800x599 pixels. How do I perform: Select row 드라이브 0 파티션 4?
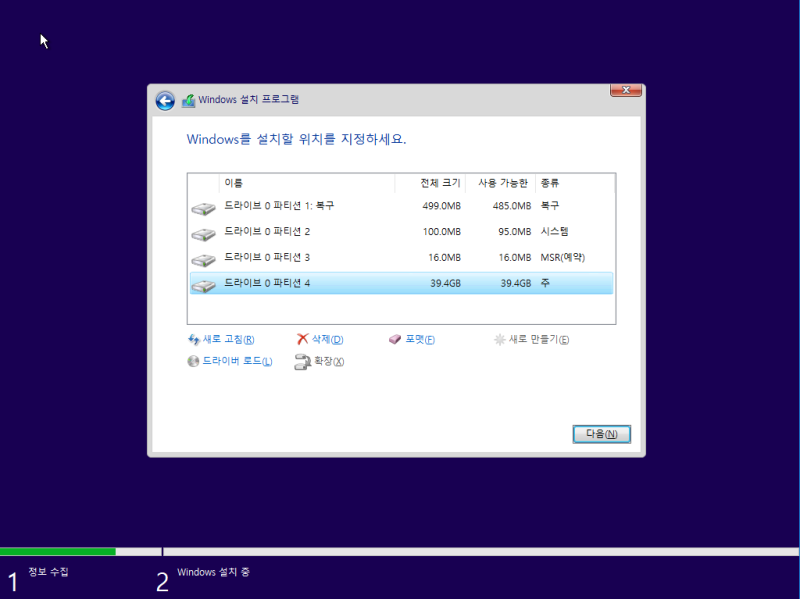coord(401,283)
